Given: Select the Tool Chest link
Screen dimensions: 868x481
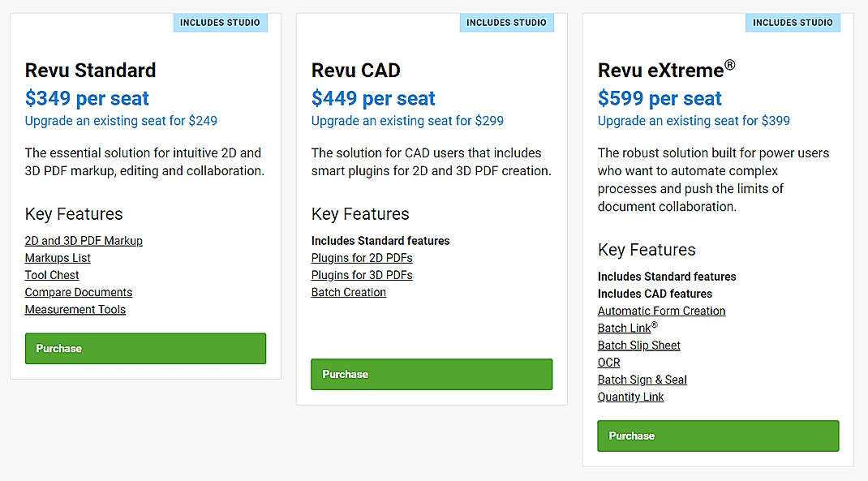Looking at the screenshot, I should coord(51,274).
